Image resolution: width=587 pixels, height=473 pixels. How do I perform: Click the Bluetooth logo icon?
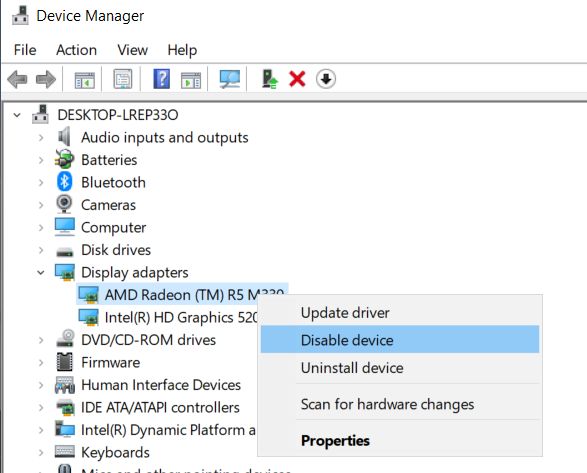pyautogui.click(x=64, y=182)
